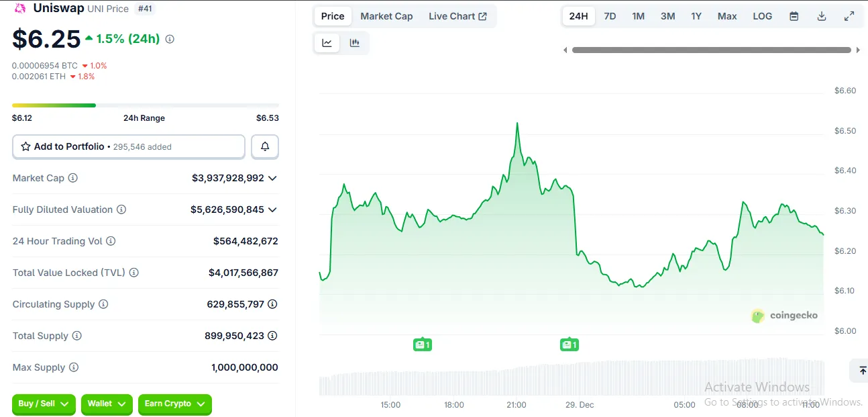Click the download chart icon

coord(821,15)
